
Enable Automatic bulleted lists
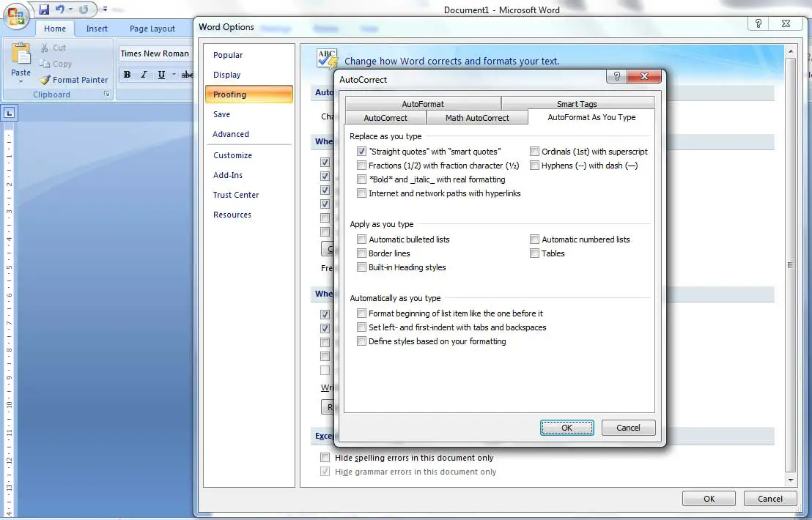(x=361, y=239)
